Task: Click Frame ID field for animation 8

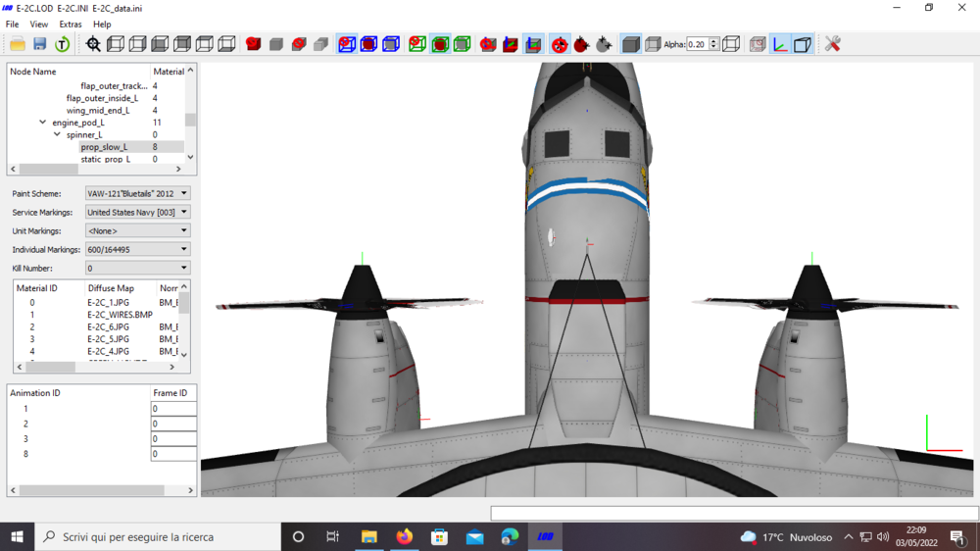Action: click(x=173, y=453)
